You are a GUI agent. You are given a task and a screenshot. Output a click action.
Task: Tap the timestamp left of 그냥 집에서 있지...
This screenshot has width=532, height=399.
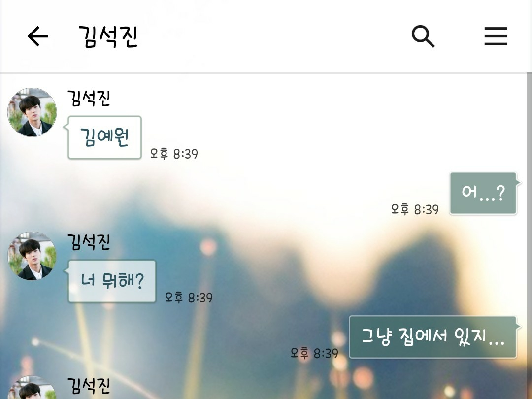click(x=314, y=353)
